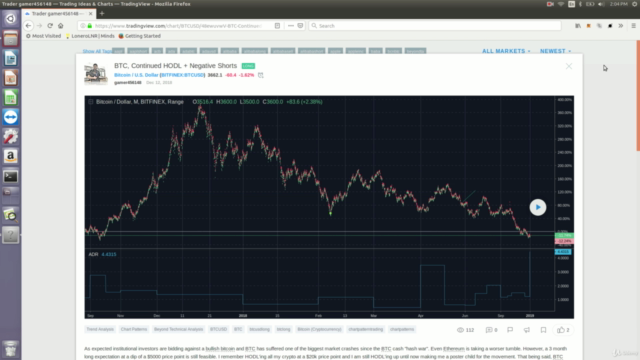The image size is (640, 360).
Task: Select the BTCUSD tag
Action: coord(218,329)
